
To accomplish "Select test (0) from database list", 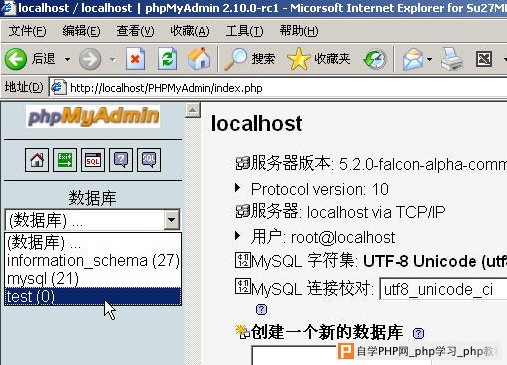I will (93, 296).
